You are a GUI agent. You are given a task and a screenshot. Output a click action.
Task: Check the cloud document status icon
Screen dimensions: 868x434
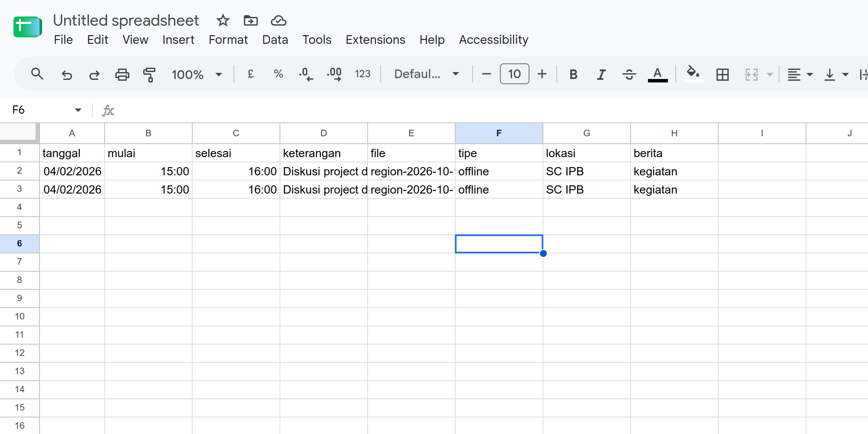pyautogui.click(x=278, y=20)
